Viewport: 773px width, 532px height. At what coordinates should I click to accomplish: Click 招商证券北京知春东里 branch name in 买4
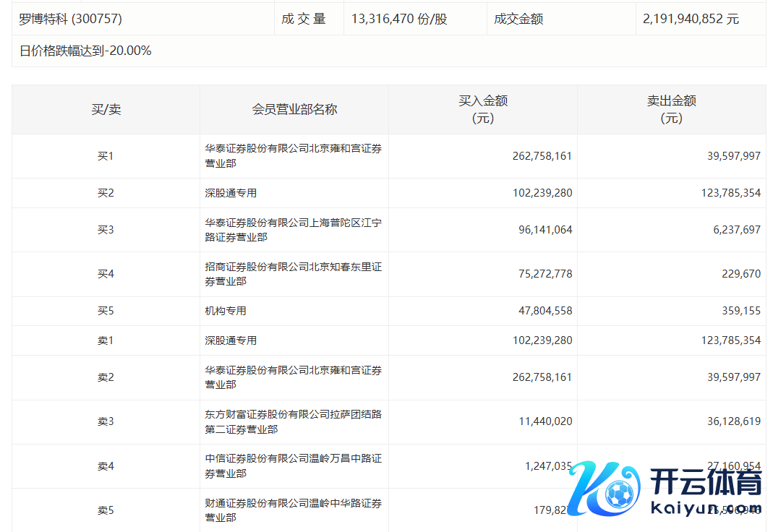(x=293, y=274)
